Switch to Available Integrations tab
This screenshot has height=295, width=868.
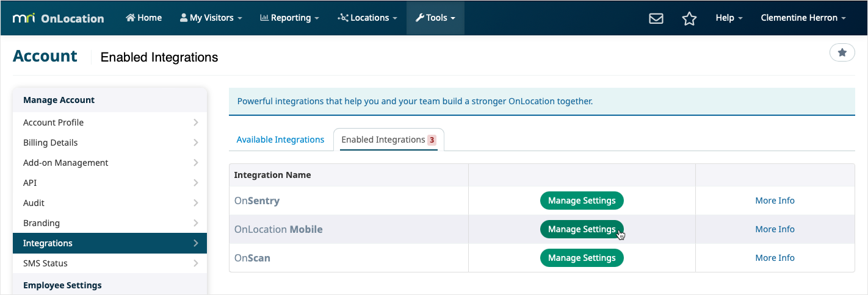coord(280,140)
